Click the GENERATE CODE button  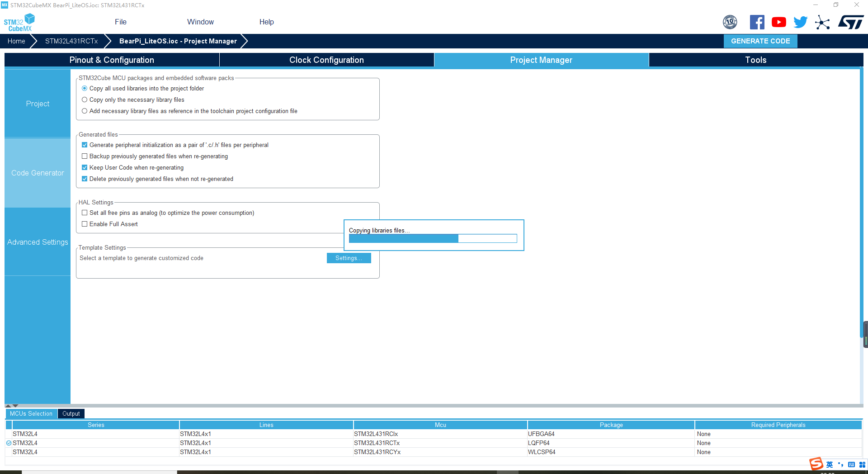760,41
